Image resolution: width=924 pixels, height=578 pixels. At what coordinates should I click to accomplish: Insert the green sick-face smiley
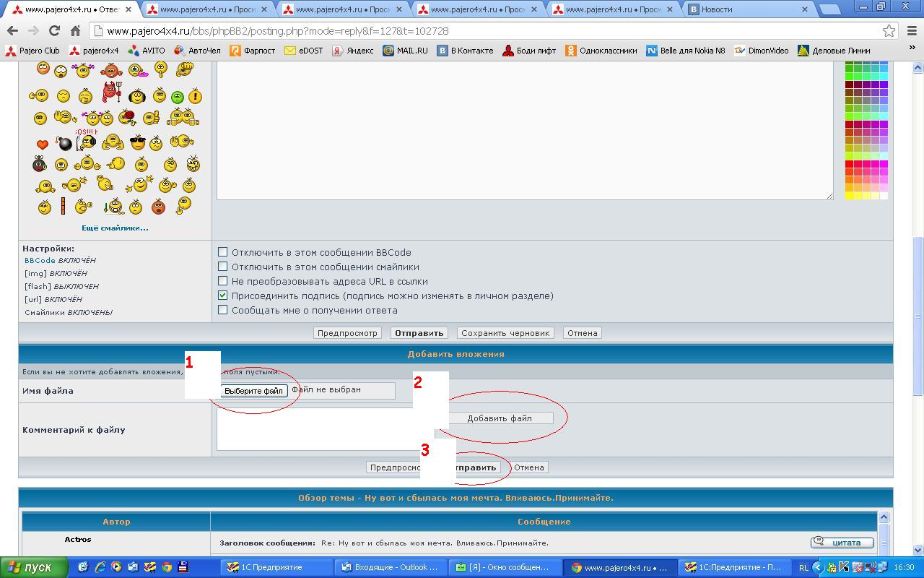(177, 97)
